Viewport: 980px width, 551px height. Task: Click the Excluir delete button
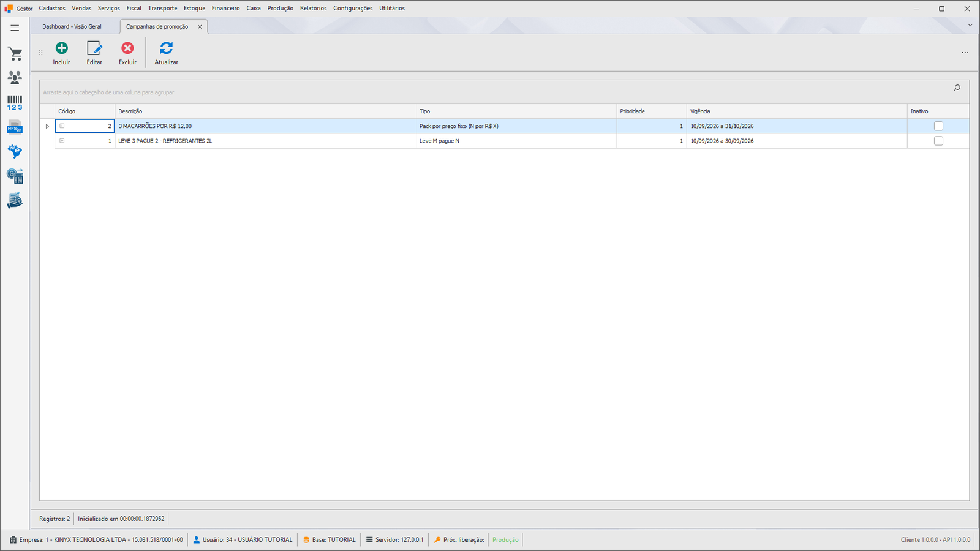point(127,53)
